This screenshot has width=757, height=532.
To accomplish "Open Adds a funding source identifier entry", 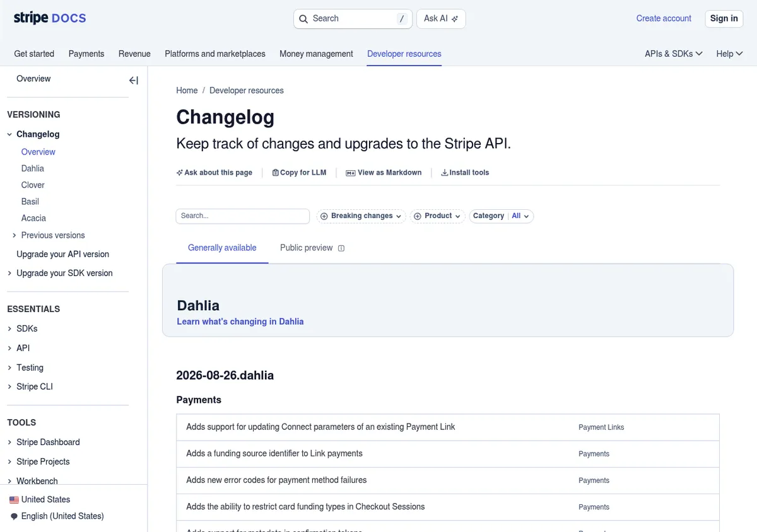I will pyautogui.click(x=448, y=454).
